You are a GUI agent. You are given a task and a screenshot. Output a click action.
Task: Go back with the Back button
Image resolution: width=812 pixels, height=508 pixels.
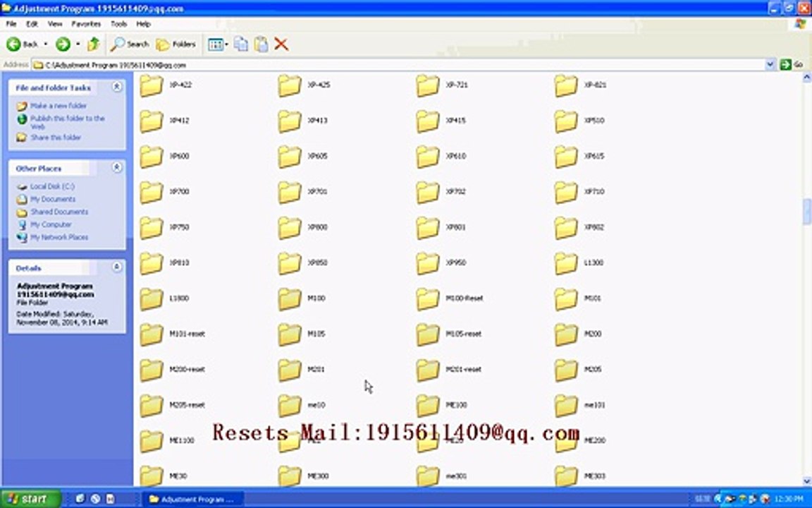point(23,44)
